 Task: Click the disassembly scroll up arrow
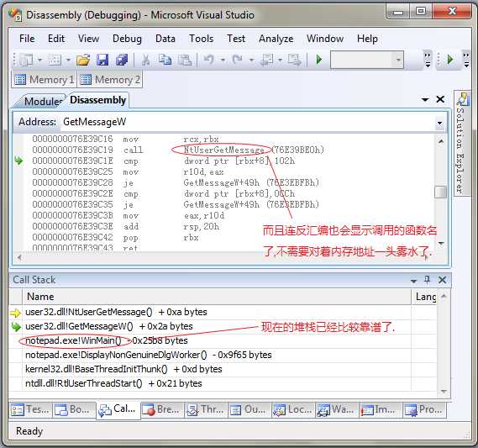[x=441, y=141]
